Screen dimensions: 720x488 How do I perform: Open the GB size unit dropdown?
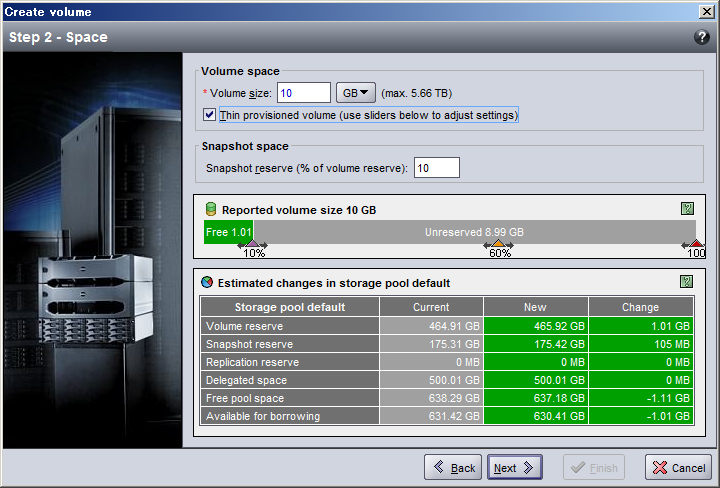(x=356, y=93)
